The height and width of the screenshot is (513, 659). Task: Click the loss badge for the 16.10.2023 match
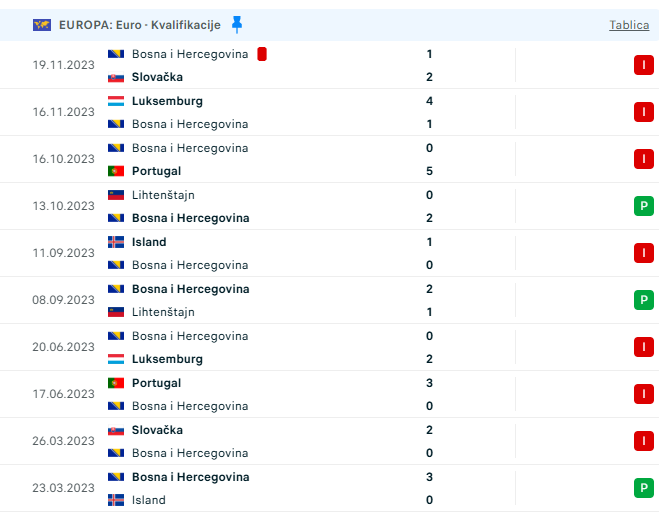coord(643,159)
